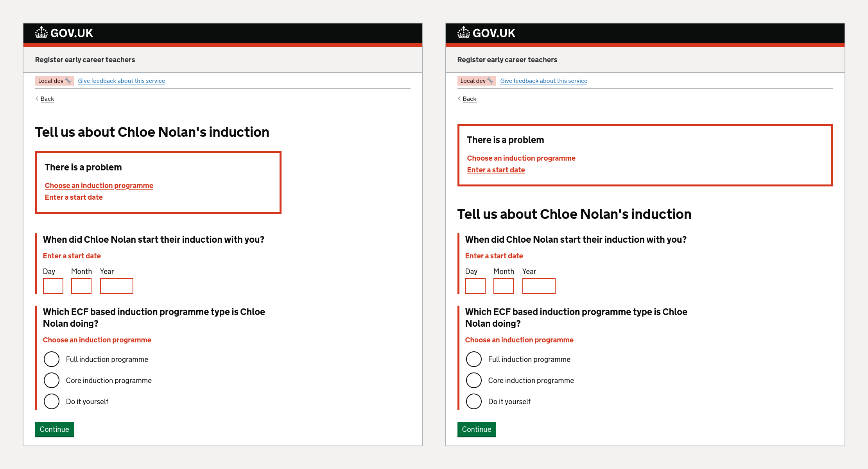
Task: Click the Local dev phase banner tag
Action: click(54, 81)
